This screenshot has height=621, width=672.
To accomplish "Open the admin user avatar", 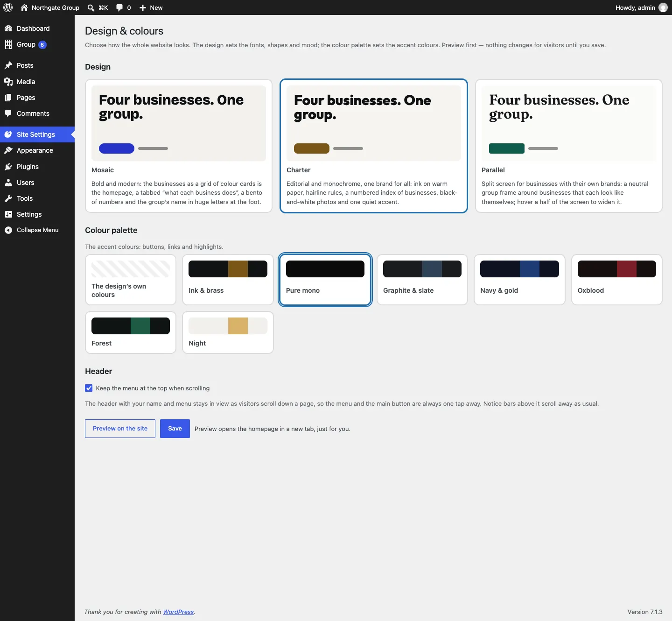I will (663, 7).
